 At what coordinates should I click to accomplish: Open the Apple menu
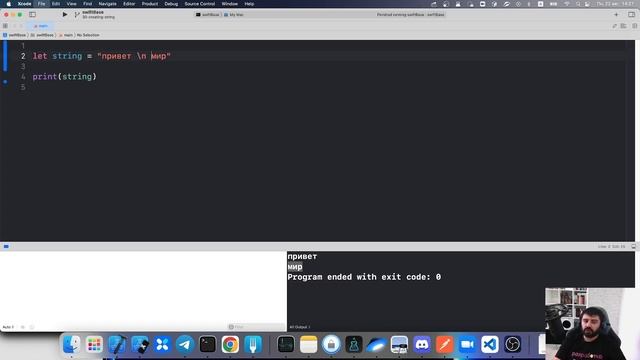(9, 4)
